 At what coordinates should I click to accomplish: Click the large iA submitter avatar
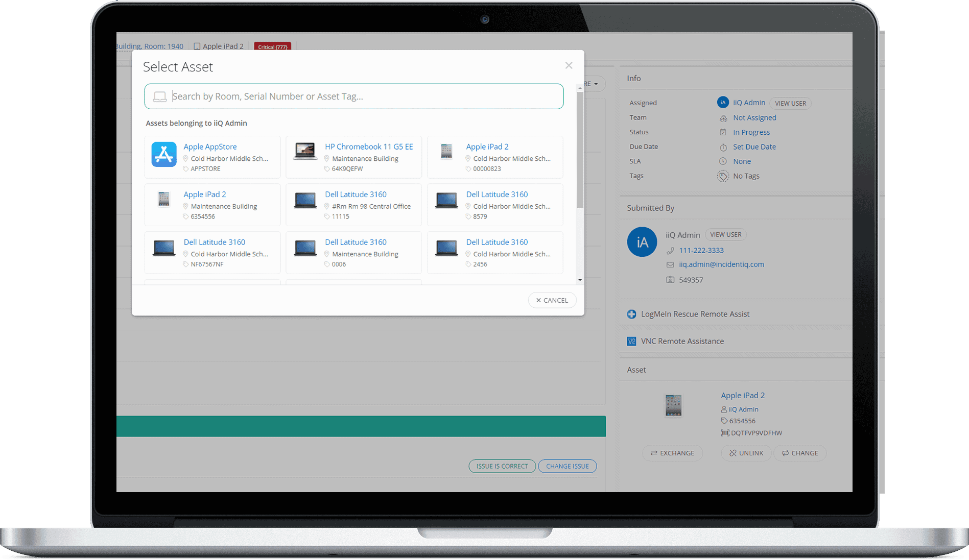pyautogui.click(x=642, y=242)
